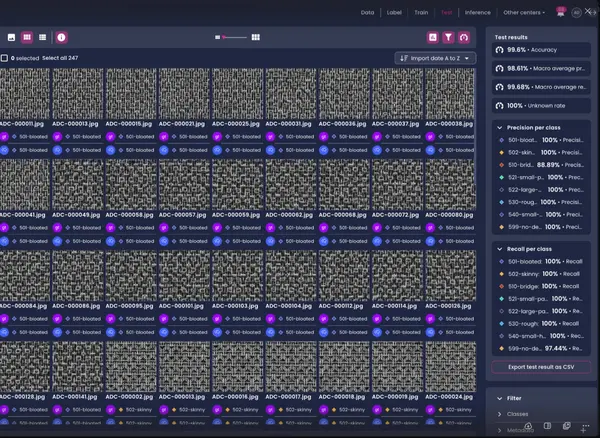Click the large thumbnails grid icon
600x438 pixels.
coord(256,37)
